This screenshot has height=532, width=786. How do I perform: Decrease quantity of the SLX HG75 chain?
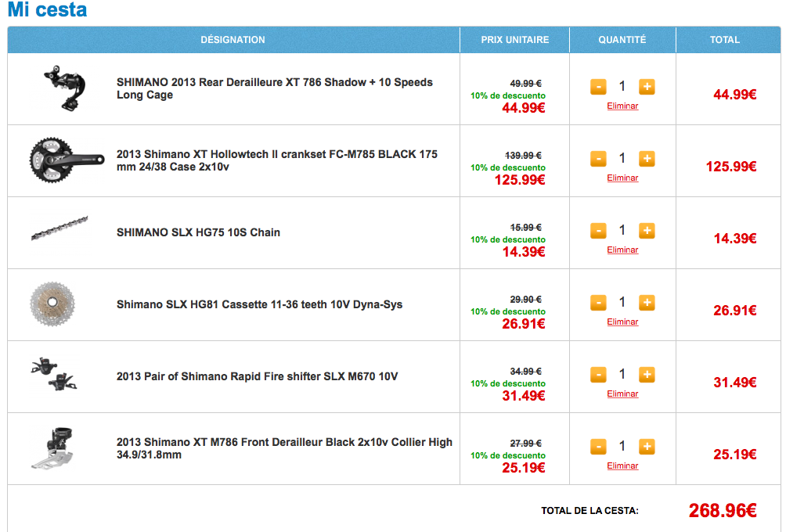[598, 231]
